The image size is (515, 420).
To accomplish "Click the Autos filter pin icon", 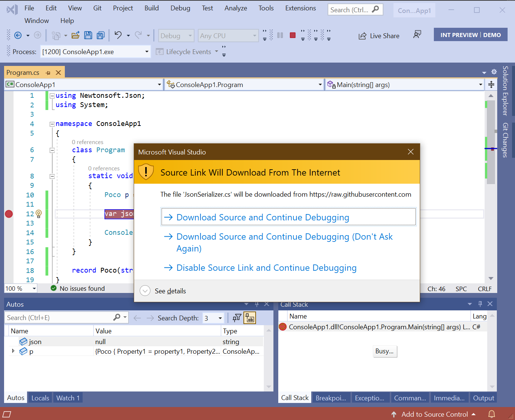I will (x=237, y=318).
